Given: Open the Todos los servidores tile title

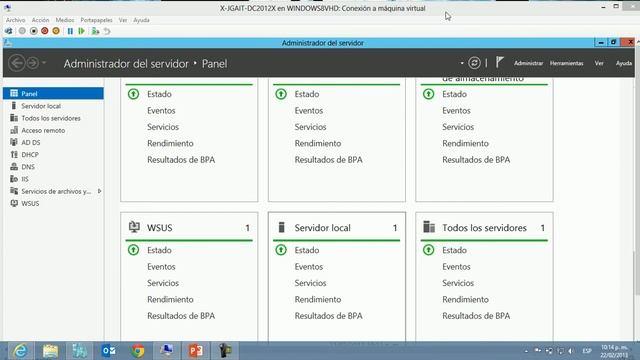Looking at the screenshot, I should click(484, 228).
